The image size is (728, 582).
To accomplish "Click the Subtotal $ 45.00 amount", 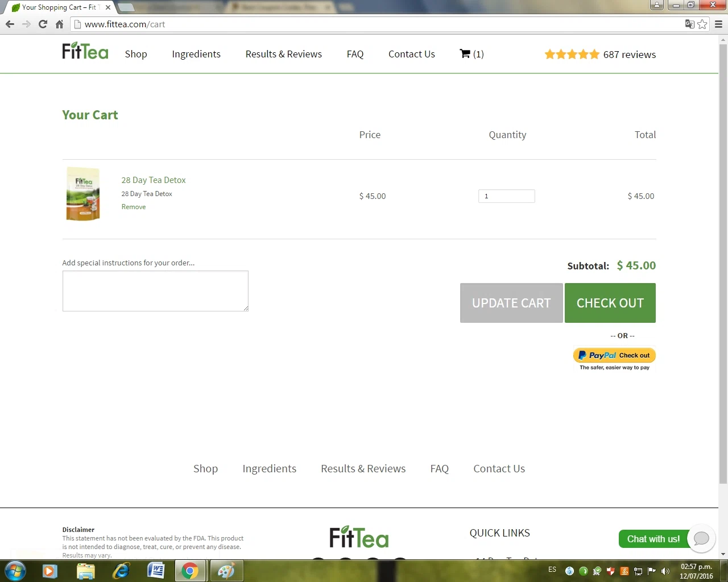I will [636, 265].
